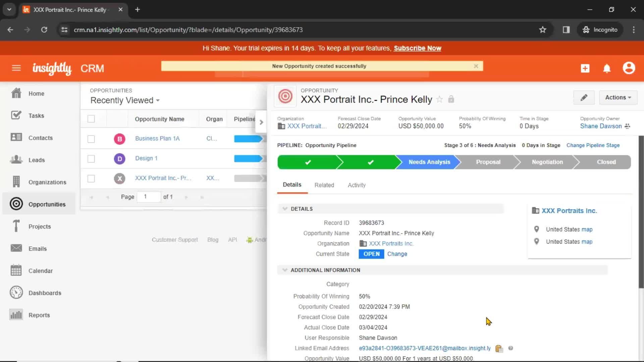The image size is (644, 362).
Task: Expand the Recently Viewed dropdown
Action: pos(124,100)
